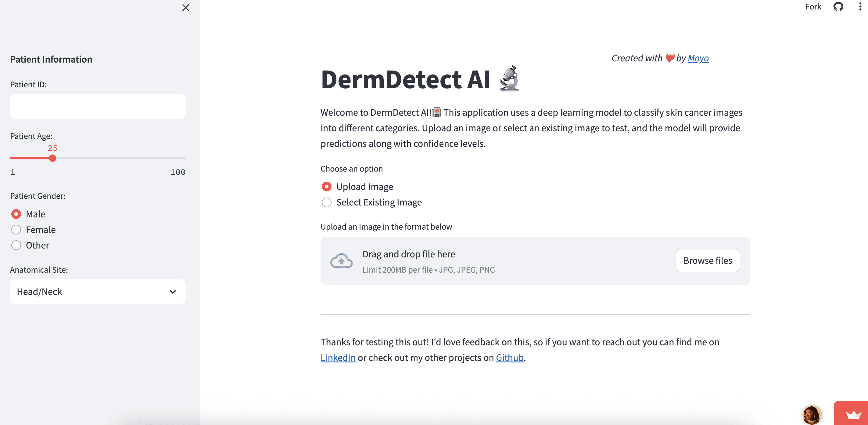This screenshot has width=868, height=425.
Task: Open the LinkedIn link
Action: click(x=338, y=358)
